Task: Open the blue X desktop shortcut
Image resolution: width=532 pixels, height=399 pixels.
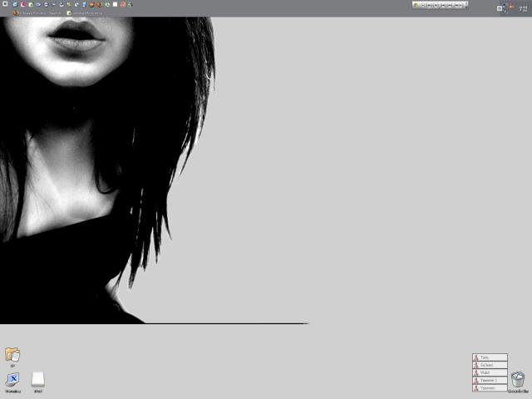Action: [x=13, y=380]
